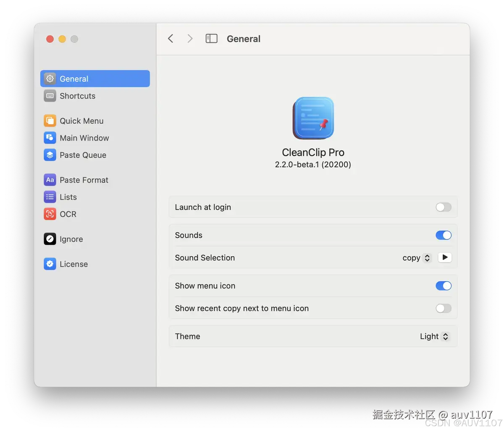The height and width of the screenshot is (432, 504).
Task: Open the Sound Selection copy dropdown
Action: 417,258
